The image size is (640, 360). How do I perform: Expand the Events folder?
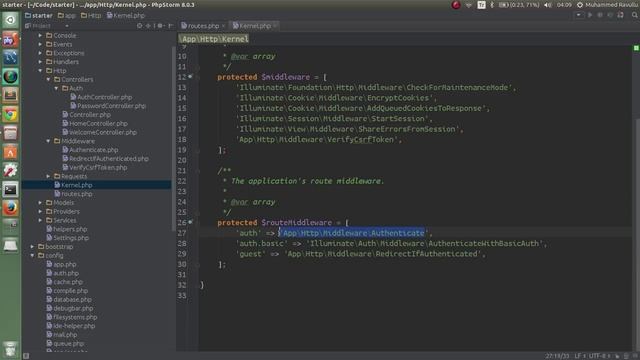40,44
